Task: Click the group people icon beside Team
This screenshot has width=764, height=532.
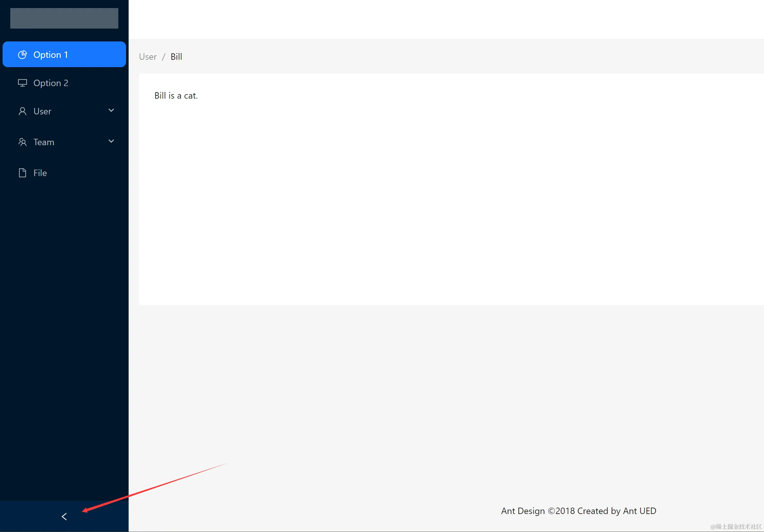Action: 22,142
